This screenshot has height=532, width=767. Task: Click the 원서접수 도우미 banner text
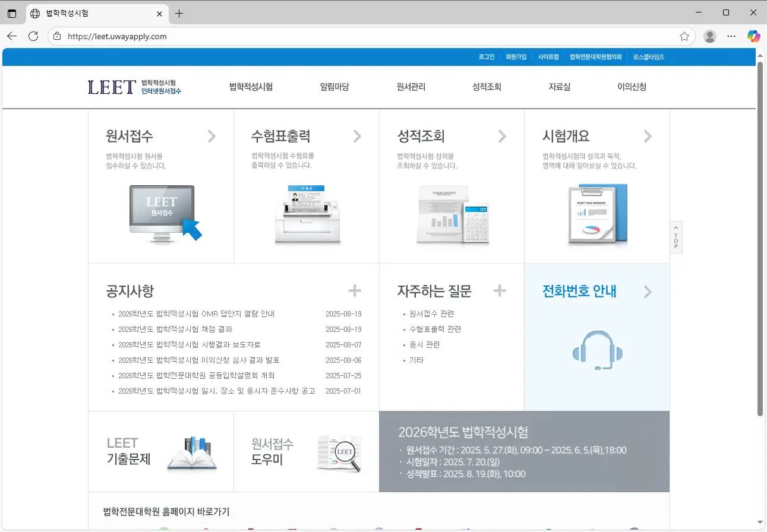pyautogui.click(x=273, y=451)
